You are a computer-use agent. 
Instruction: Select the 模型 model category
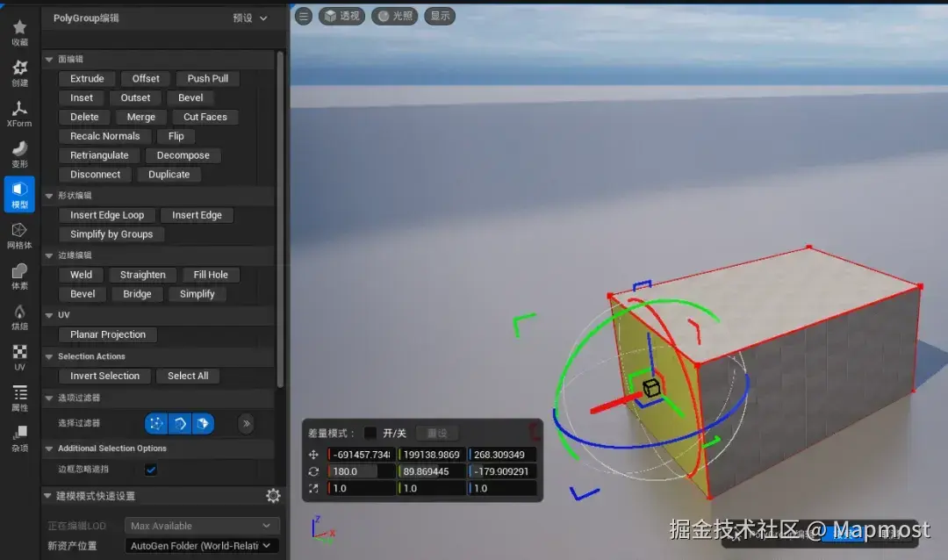tap(19, 195)
